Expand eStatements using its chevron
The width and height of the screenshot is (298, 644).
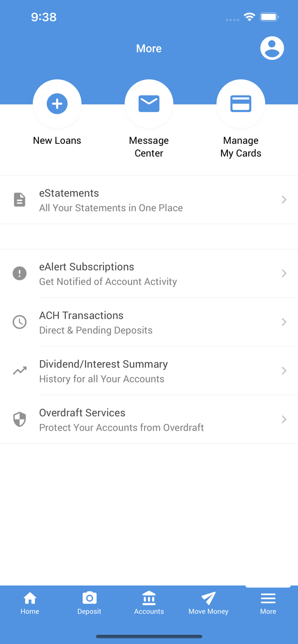pyautogui.click(x=284, y=200)
